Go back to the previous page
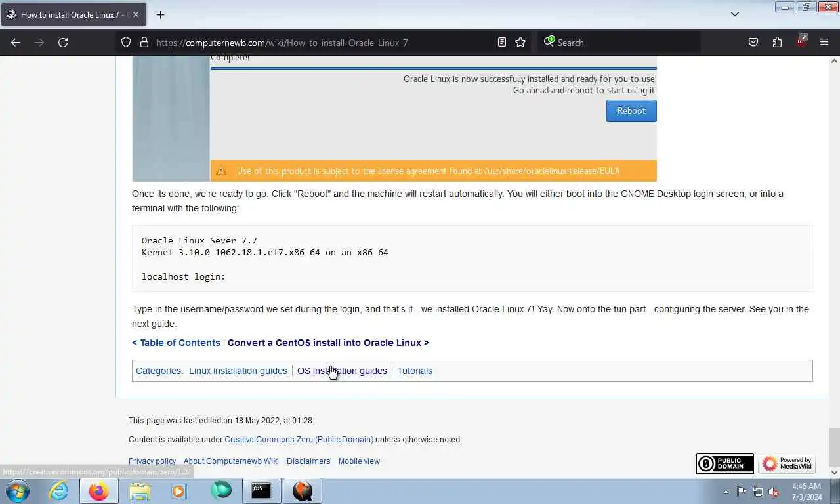Viewport: 840px width, 504px height. pyautogui.click(x=16, y=42)
